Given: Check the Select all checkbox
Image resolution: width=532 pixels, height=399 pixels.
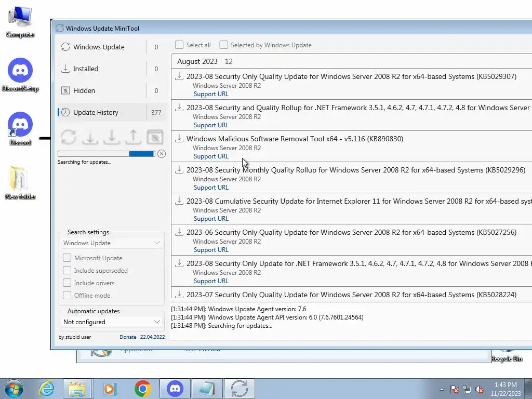Looking at the screenshot, I should [x=179, y=45].
